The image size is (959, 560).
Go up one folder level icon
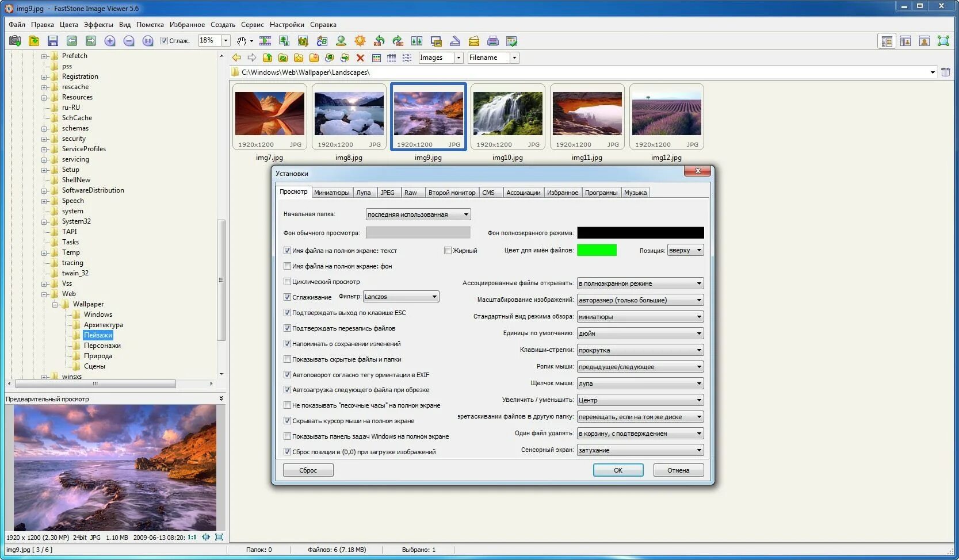pos(268,57)
